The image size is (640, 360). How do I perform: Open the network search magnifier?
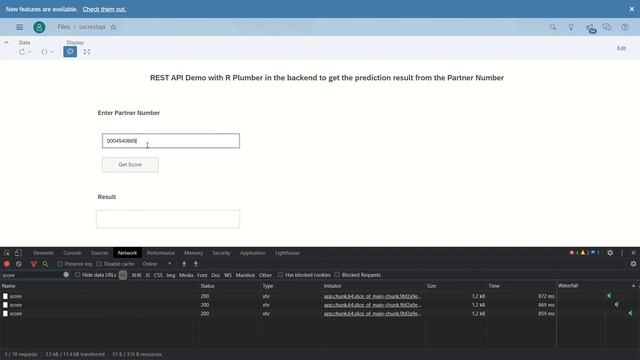[x=45, y=264]
